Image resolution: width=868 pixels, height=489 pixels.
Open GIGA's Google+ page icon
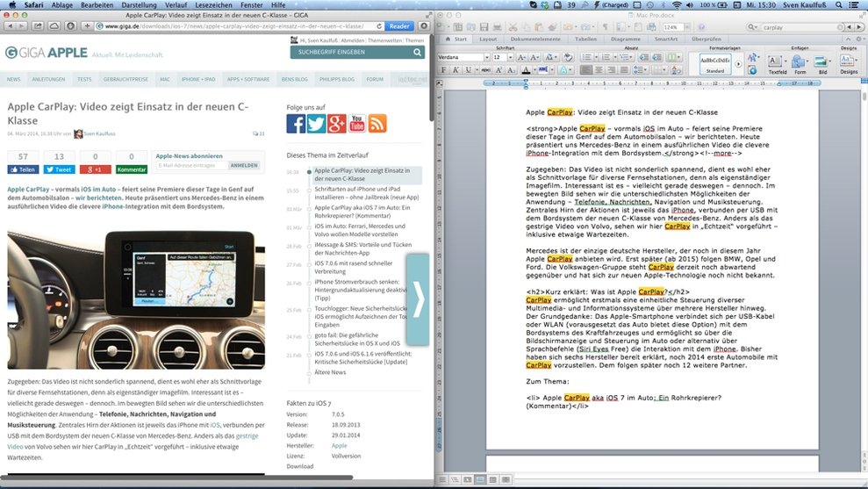click(x=336, y=124)
